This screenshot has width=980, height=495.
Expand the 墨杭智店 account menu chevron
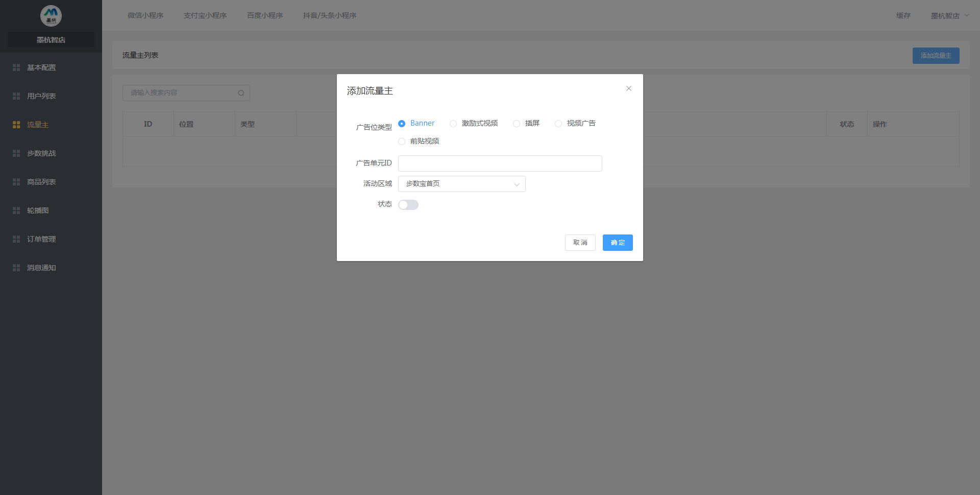(x=967, y=15)
